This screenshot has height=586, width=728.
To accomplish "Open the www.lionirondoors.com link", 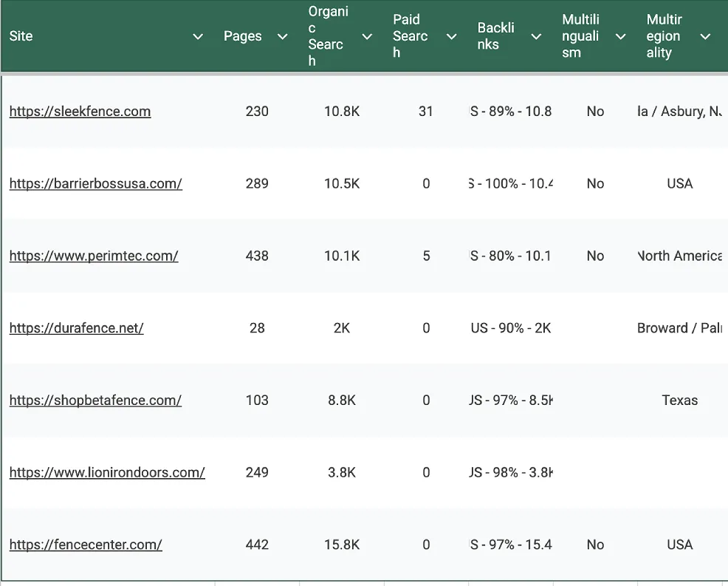I will point(107,472).
